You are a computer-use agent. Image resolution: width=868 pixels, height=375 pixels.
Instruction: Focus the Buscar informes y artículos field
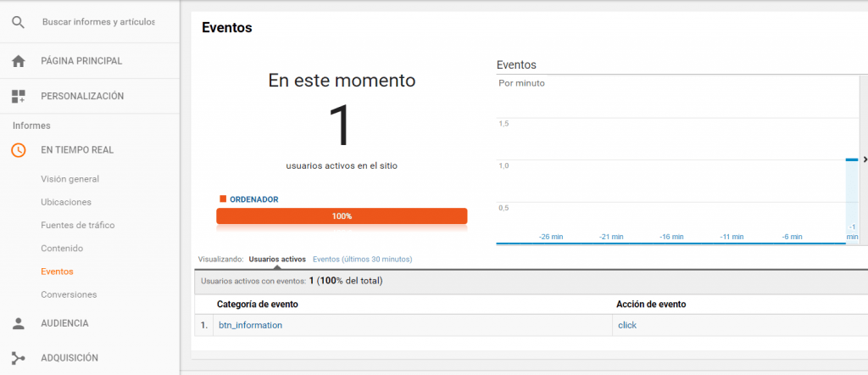[x=98, y=22]
